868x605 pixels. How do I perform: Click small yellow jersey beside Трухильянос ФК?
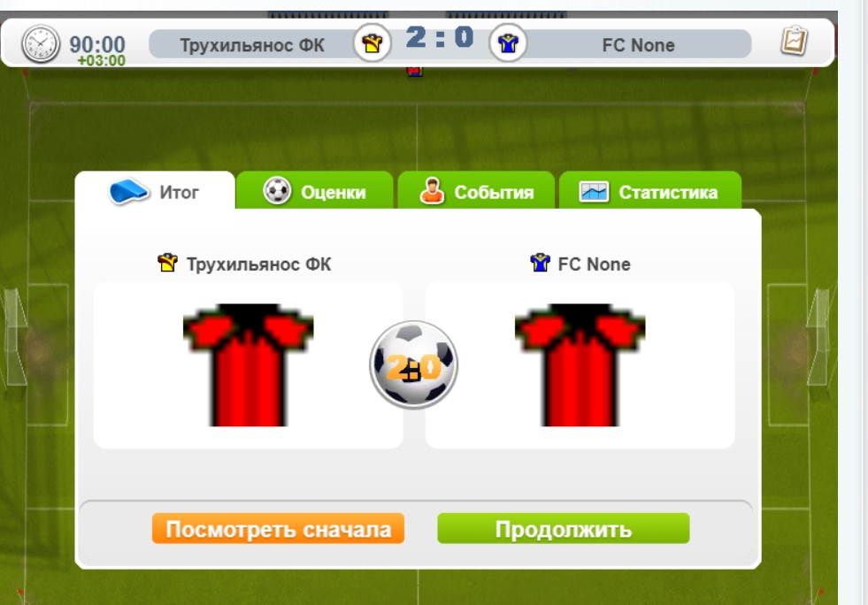pyautogui.click(x=167, y=263)
